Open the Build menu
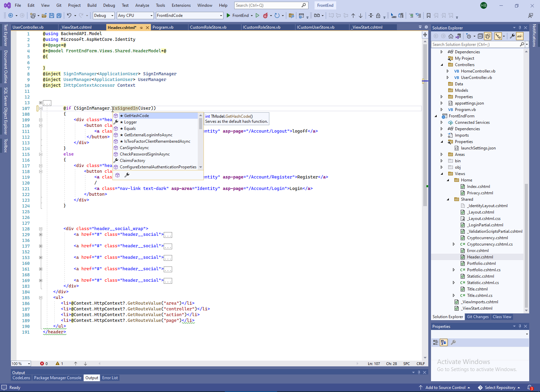540x392 pixels. click(x=92, y=5)
